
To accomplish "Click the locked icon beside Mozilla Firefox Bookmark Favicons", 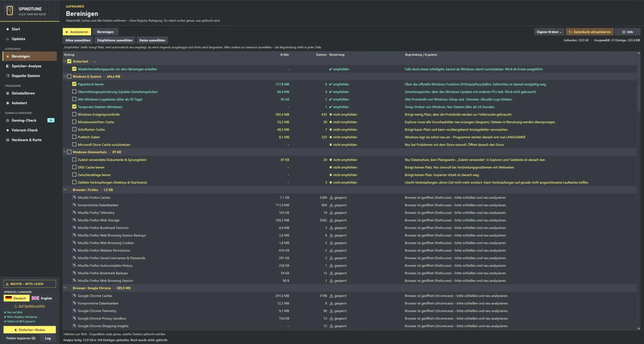I will coord(74,228).
